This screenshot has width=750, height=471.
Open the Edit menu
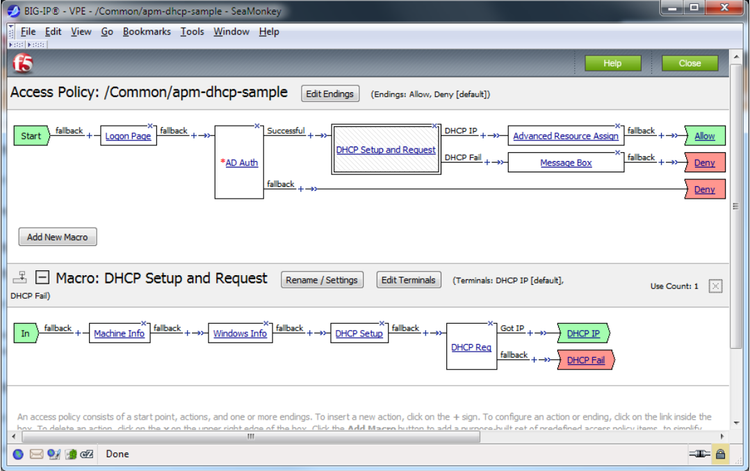pos(53,32)
